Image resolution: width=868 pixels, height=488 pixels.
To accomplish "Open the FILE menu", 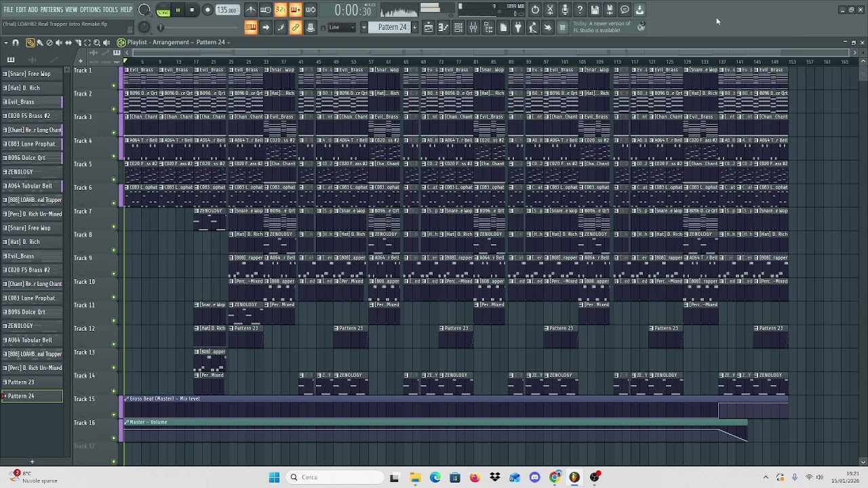I will [x=8, y=9].
